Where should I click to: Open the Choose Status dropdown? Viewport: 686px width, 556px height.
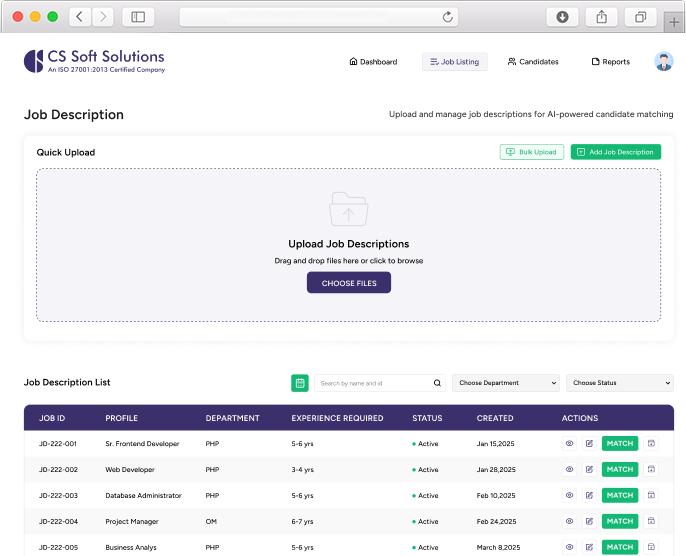(619, 383)
